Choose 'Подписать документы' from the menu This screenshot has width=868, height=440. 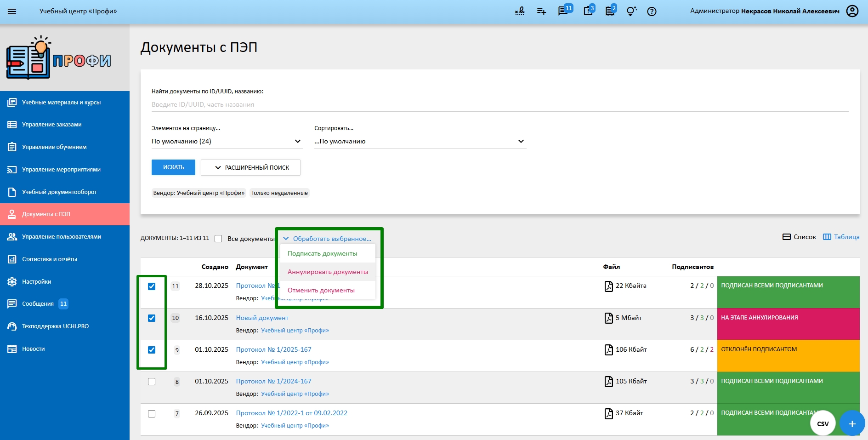pyautogui.click(x=322, y=253)
